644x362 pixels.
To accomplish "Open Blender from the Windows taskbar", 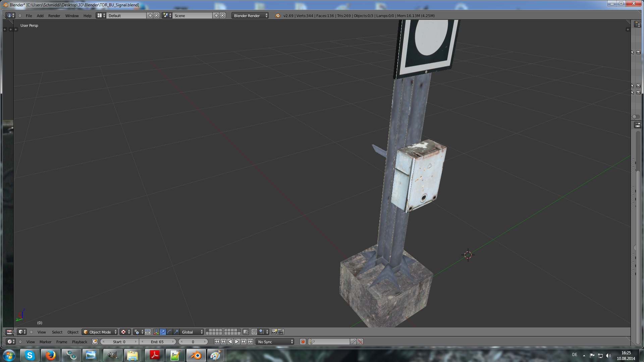I will [x=196, y=355].
